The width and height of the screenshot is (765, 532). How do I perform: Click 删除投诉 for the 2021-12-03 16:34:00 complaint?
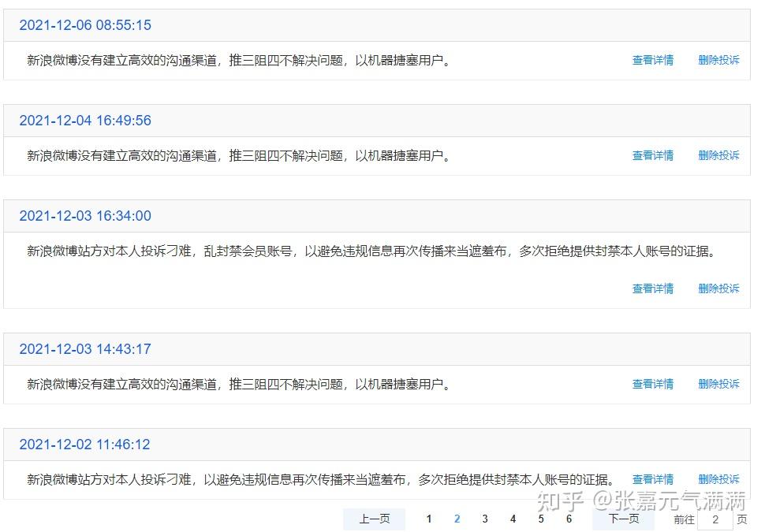tap(718, 288)
